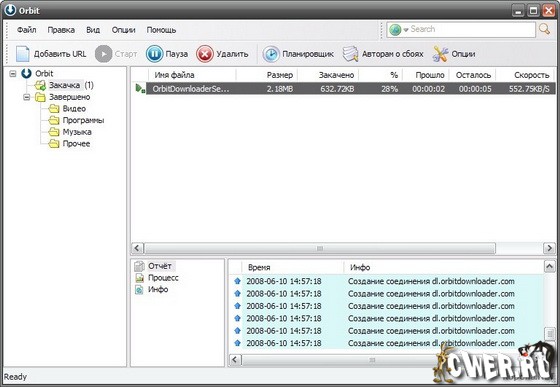Viewport: 560px width, 387px height.
Task: Click the Авторам о сбоях icon
Action: click(350, 54)
